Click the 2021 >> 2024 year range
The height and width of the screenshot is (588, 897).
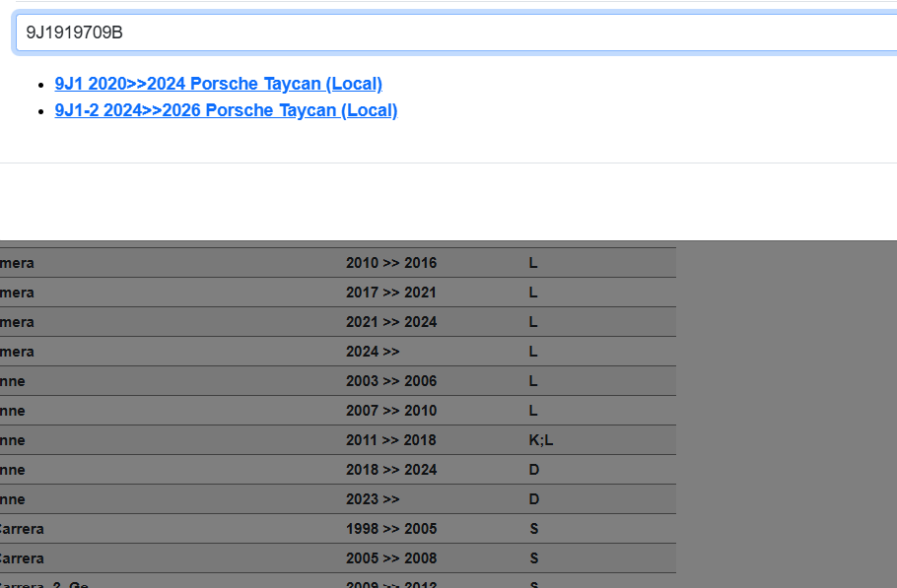point(390,322)
